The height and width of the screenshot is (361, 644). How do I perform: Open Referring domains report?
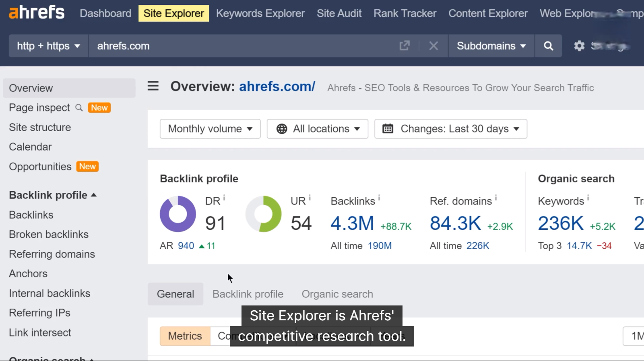[52, 254]
